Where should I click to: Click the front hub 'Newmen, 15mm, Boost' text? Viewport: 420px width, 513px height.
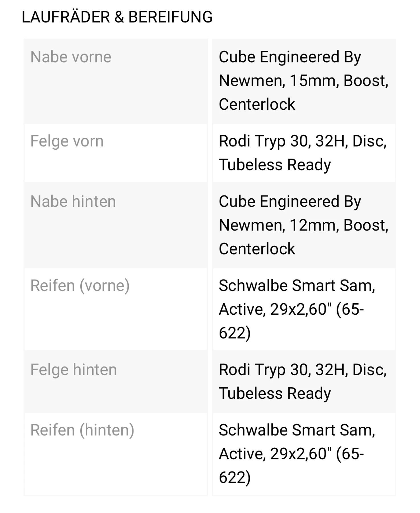[303, 81]
